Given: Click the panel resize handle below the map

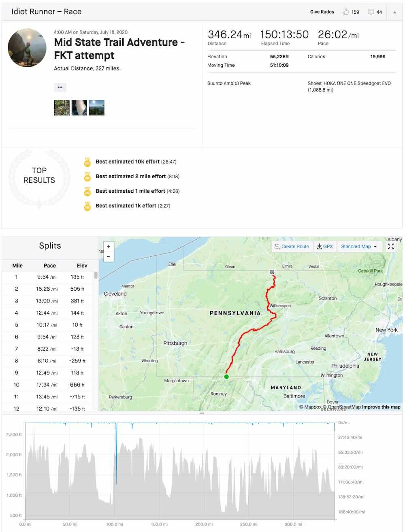Looking at the screenshot, I should click(202, 413).
